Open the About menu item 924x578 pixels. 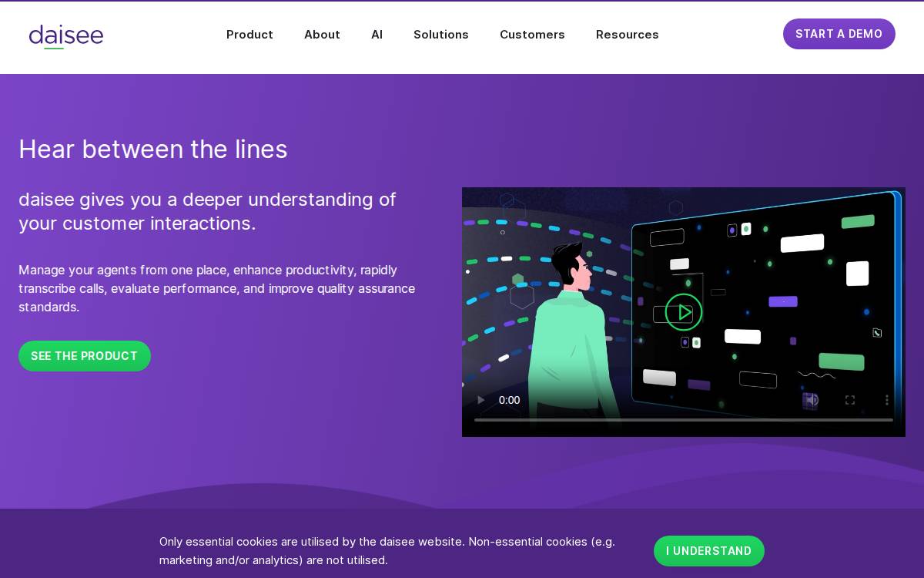click(322, 35)
